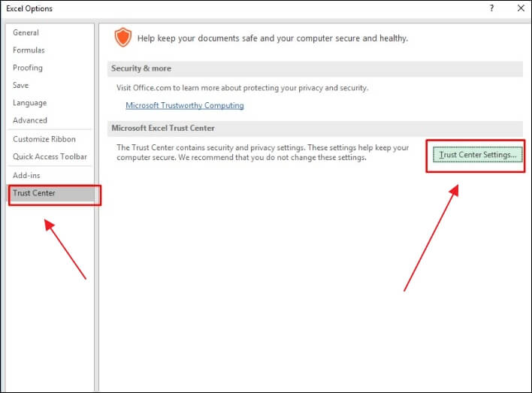532x393 pixels.
Task: Select Trust Center in the sidebar
Action: 34,193
